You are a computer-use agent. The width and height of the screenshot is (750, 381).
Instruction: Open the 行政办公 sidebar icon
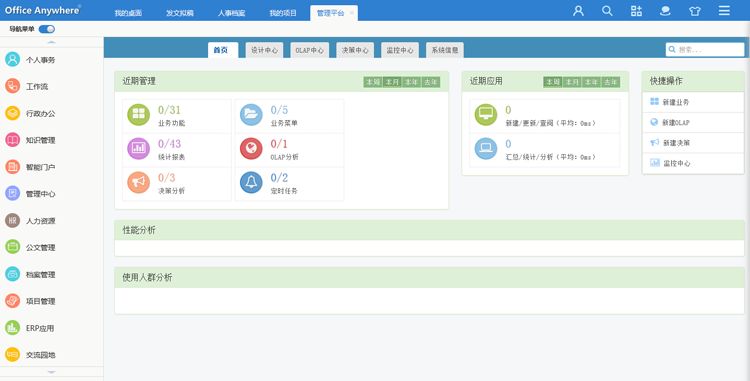tap(12, 113)
